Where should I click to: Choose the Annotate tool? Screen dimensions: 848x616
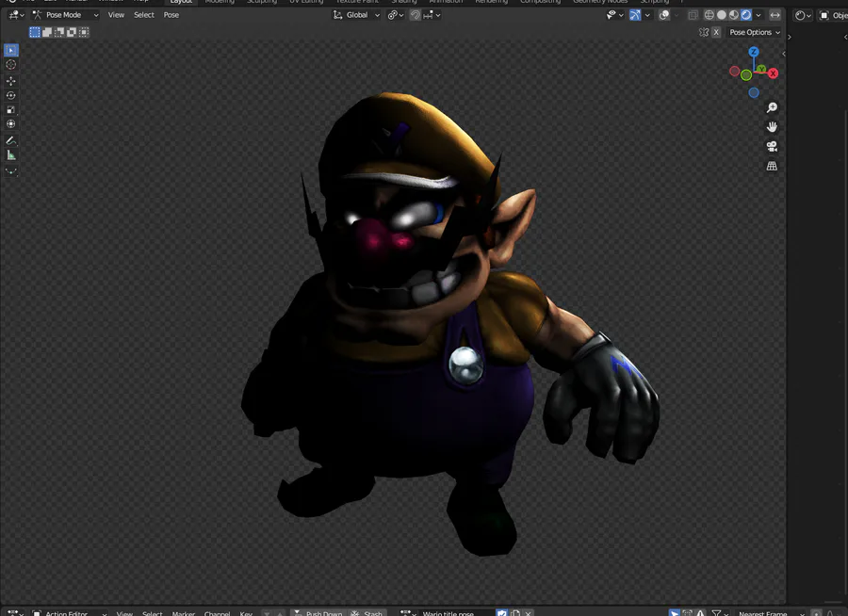[x=10, y=140]
